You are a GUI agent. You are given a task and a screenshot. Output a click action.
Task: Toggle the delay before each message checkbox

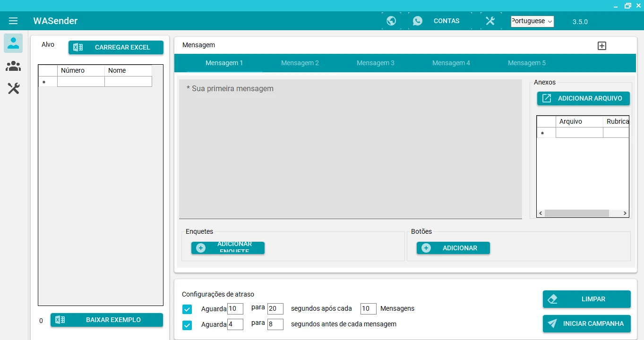pos(187,325)
